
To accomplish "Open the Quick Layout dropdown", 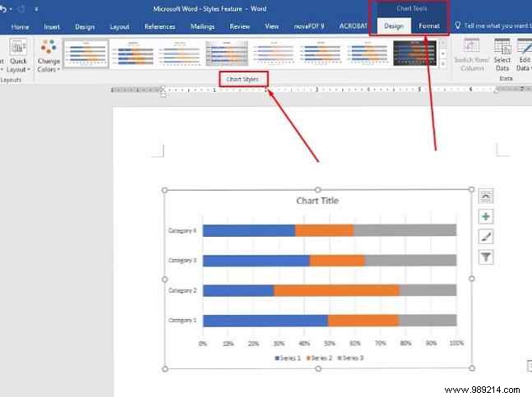I will tap(18, 56).
